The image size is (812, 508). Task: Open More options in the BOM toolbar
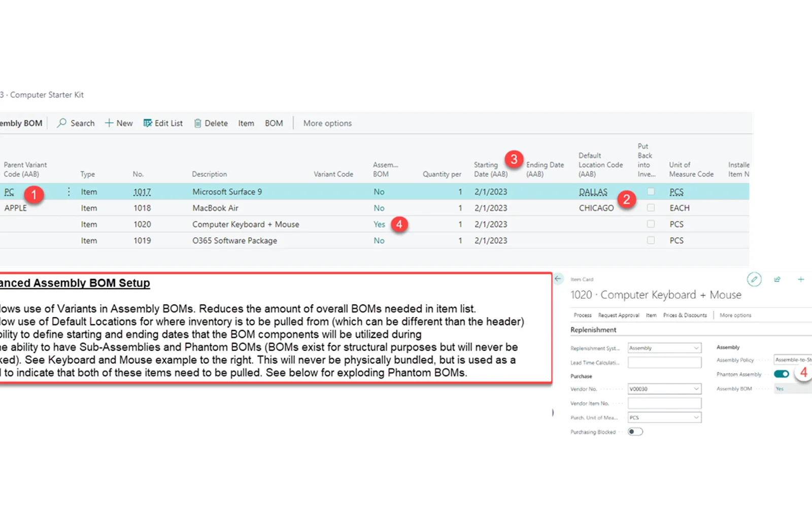(327, 123)
